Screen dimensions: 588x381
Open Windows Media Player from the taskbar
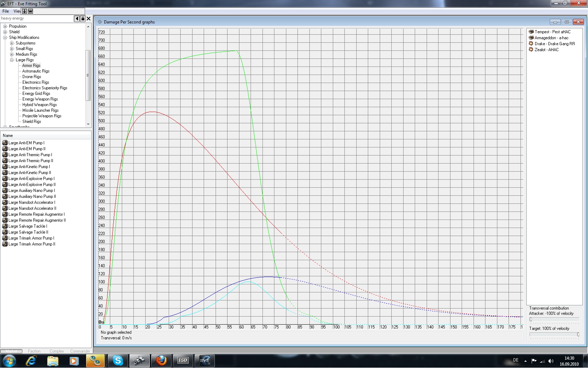[74, 360]
